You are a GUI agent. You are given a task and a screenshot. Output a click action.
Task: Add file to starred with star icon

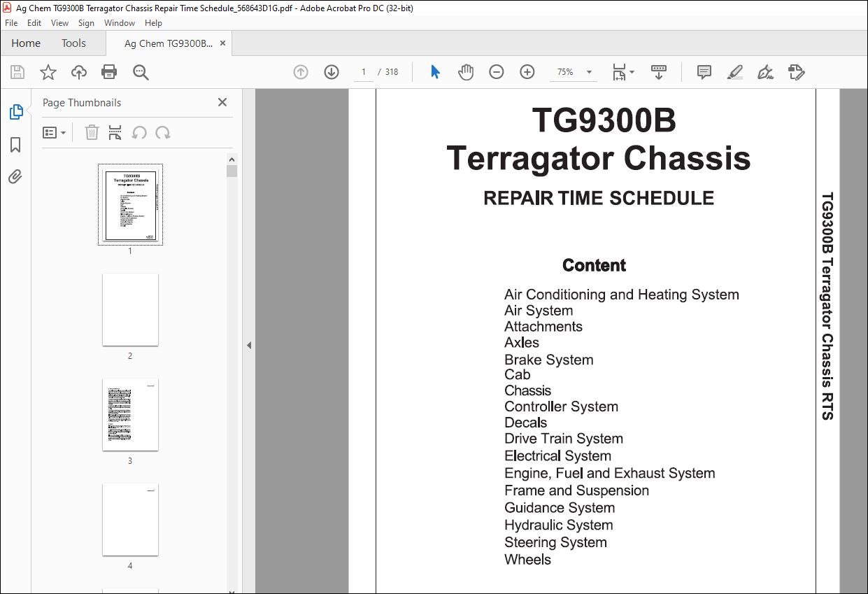click(48, 72)
